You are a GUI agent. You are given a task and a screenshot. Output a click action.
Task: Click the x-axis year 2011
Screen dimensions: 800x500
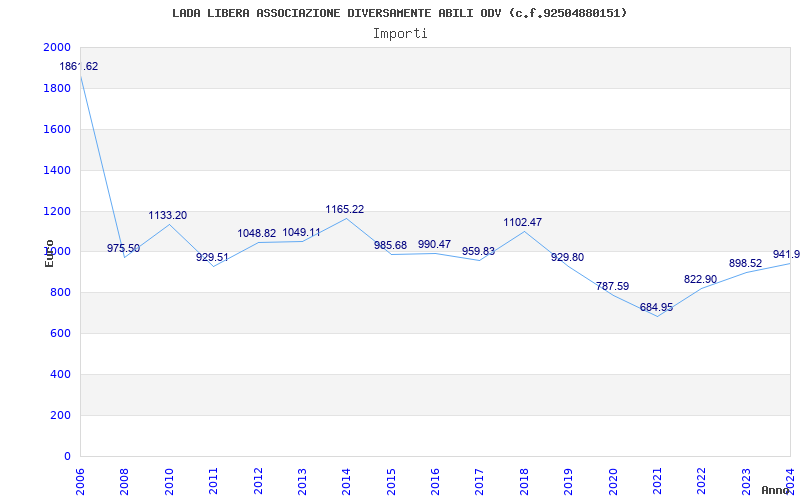[213, 482]
